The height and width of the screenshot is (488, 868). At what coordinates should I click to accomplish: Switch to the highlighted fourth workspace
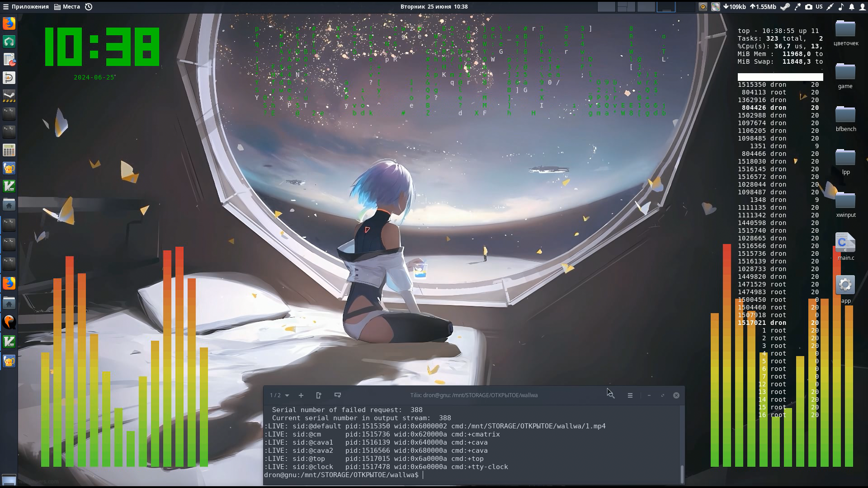[x=666, y=7]
